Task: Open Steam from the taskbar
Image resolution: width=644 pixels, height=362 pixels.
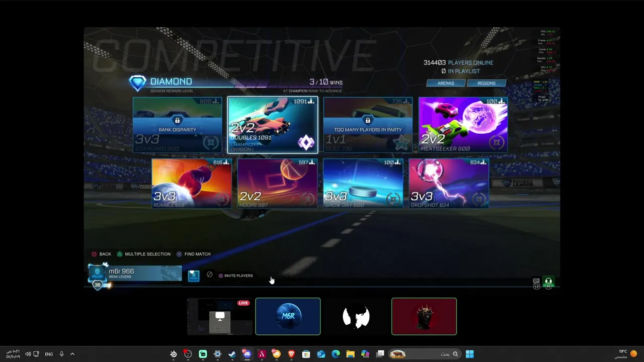Action: pyautogui.click(x=232, y=354)
